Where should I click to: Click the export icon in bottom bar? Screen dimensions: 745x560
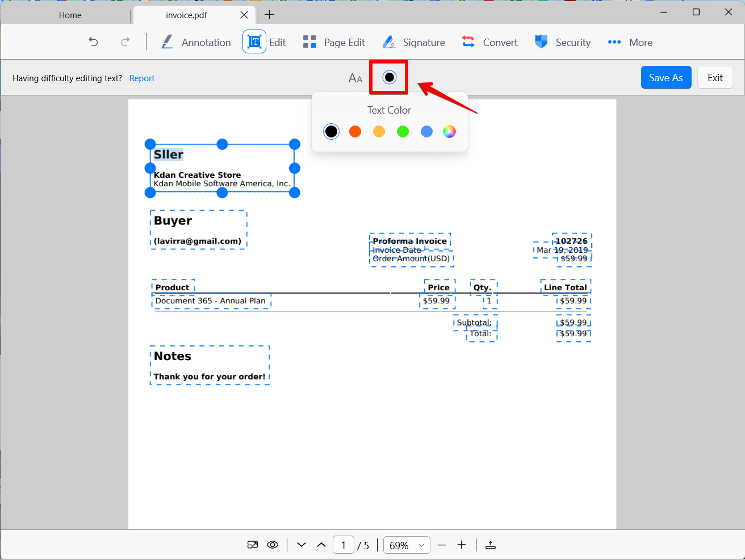[491, 545]
